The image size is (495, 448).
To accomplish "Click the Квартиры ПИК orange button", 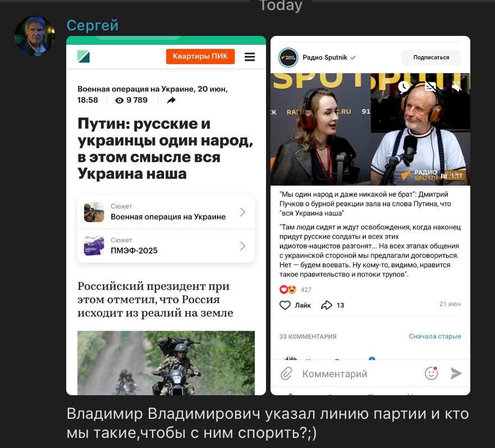I will click(x=200, y=56).
